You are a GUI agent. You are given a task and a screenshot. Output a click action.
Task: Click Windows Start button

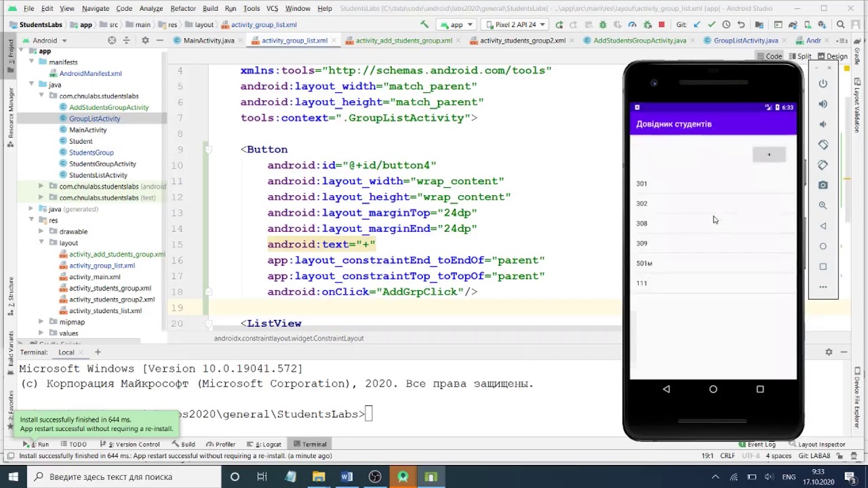click(x=13, y=476)
